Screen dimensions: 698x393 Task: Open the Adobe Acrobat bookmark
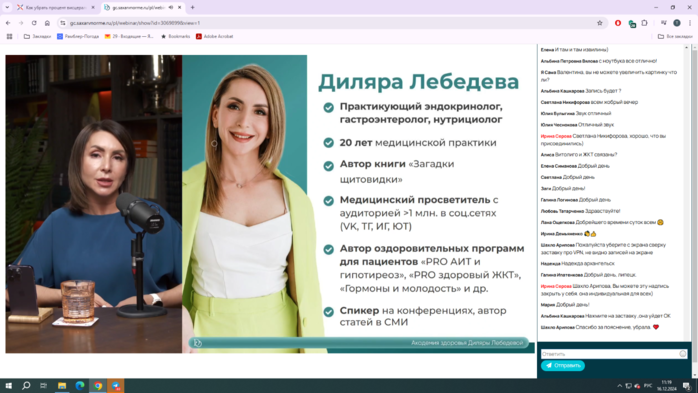215,36
